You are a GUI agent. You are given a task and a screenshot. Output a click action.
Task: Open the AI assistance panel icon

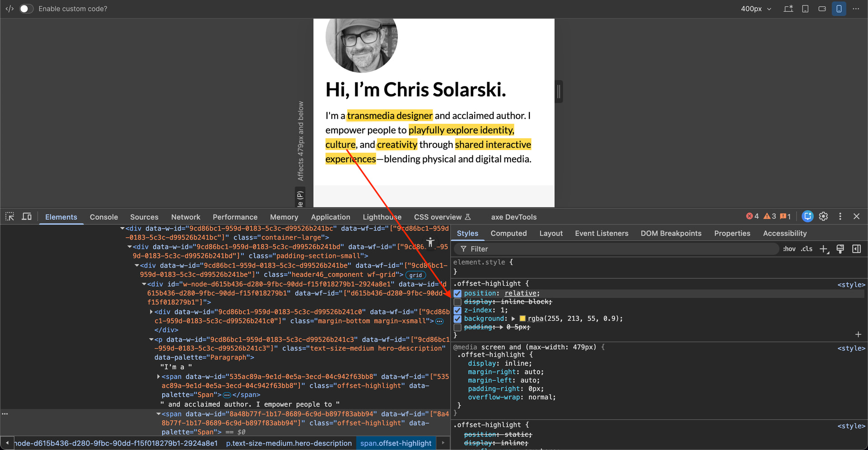pos(808,216)
